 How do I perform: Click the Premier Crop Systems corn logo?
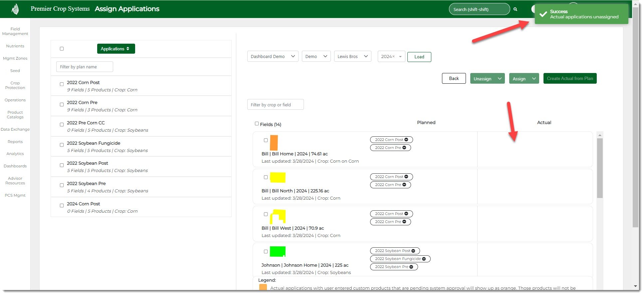click(15, 9)
